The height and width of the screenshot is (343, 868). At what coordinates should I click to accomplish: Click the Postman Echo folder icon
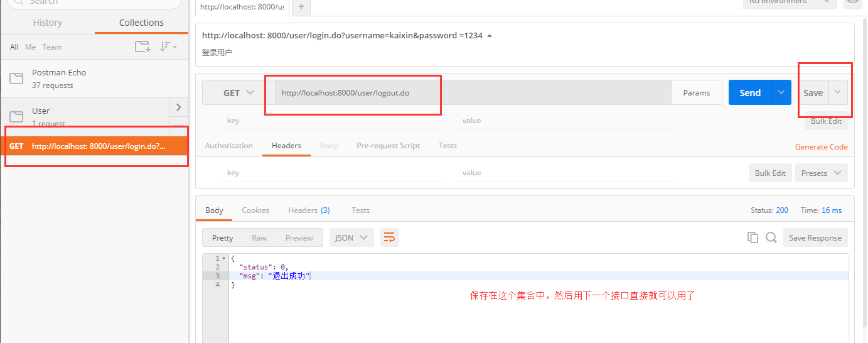16,79
